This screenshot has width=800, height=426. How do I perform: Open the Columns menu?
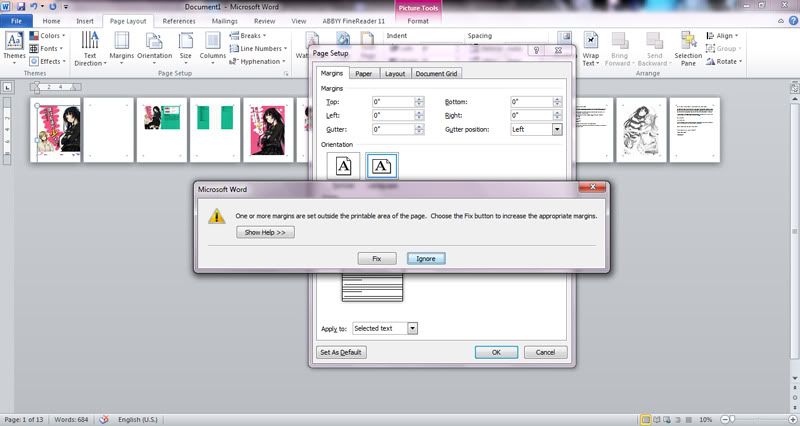213,47
